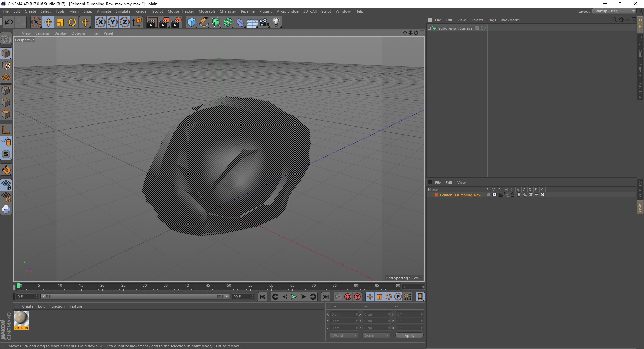Activate the Move tool in toolbar
The image size is (644, 349).
(x=48, y=22)
